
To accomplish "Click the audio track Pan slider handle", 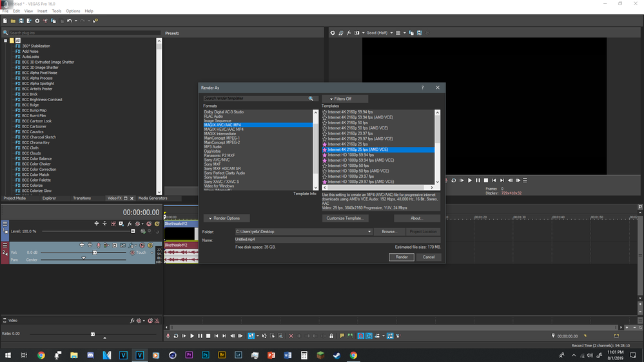I will (x=83, y=258).
